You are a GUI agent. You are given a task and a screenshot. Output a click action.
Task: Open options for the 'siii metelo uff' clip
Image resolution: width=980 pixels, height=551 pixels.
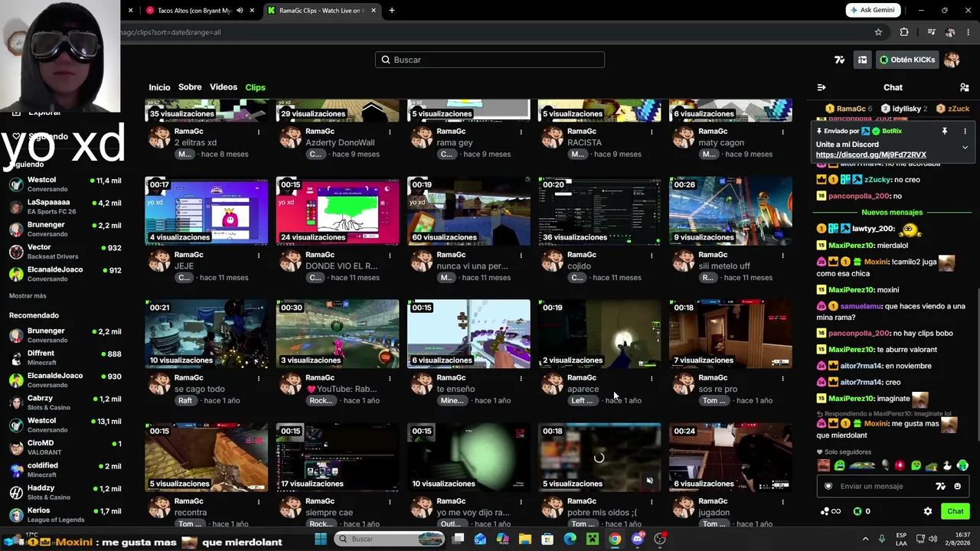[782, 255]
